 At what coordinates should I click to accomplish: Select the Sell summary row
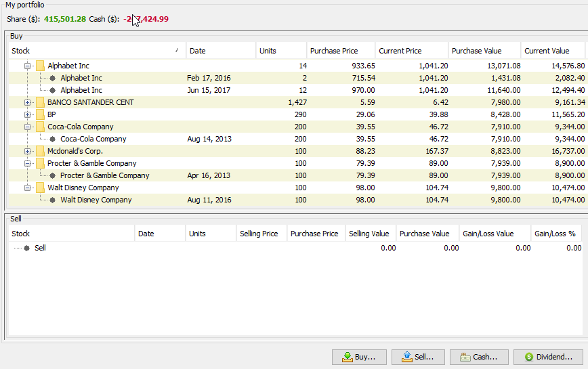[295, 248]
